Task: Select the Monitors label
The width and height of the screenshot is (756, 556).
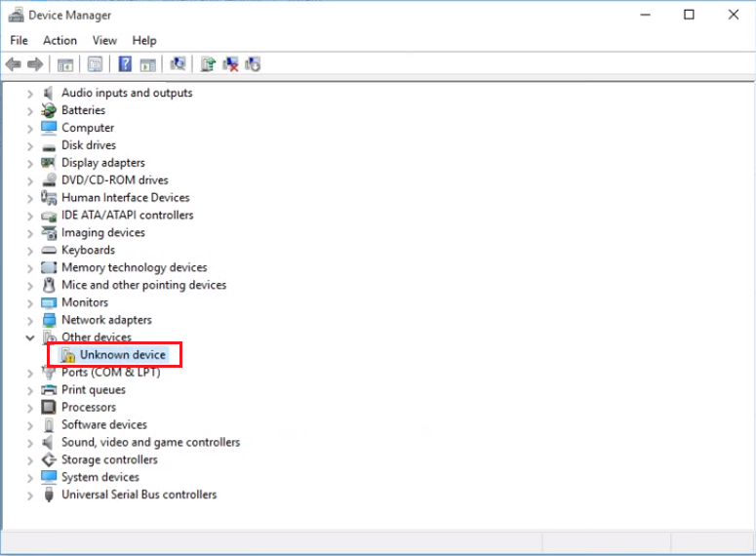Action: point(85,302)
